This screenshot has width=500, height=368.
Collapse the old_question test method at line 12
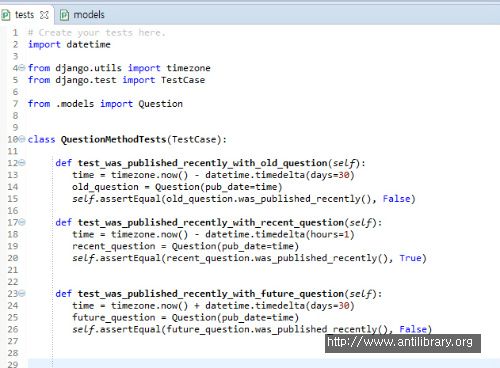pyautogui.click(x=22, y=163)
